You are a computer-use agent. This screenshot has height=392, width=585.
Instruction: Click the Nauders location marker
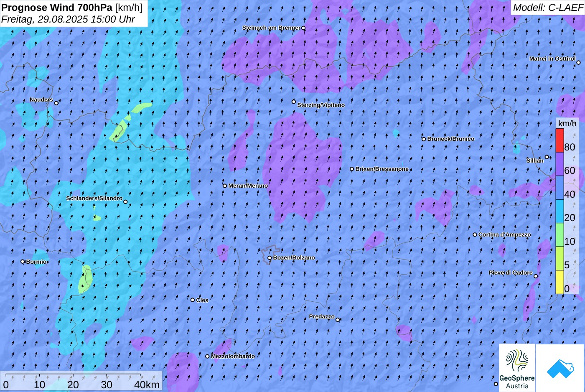[x=56, y=103]
